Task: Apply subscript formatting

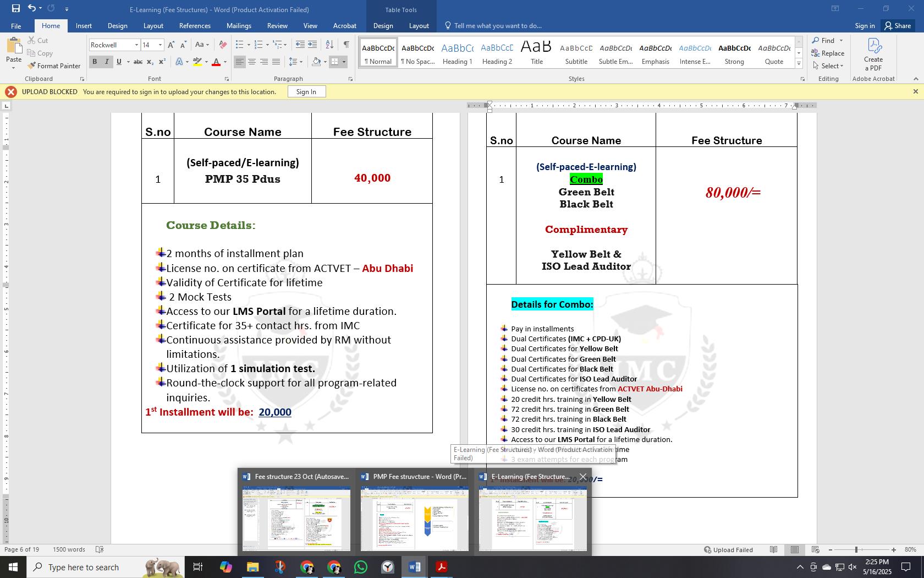Action: (150, 62)
